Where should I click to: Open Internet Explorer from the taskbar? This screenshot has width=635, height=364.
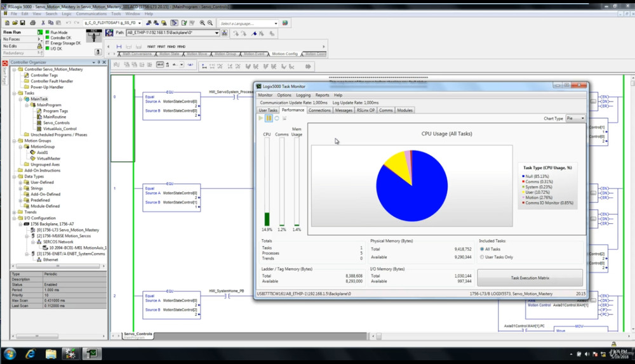pos(30,353)
